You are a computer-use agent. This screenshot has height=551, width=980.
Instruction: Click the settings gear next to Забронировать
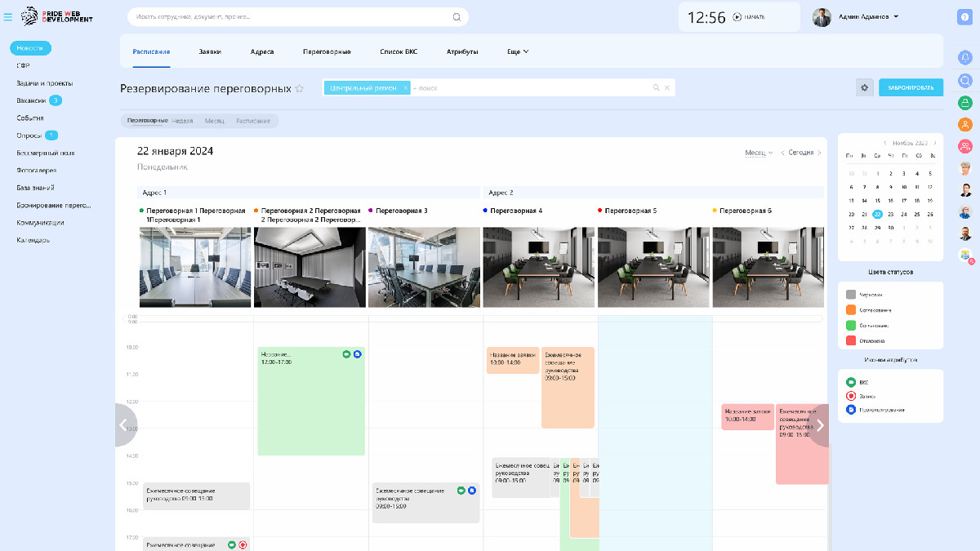point(865,87)
